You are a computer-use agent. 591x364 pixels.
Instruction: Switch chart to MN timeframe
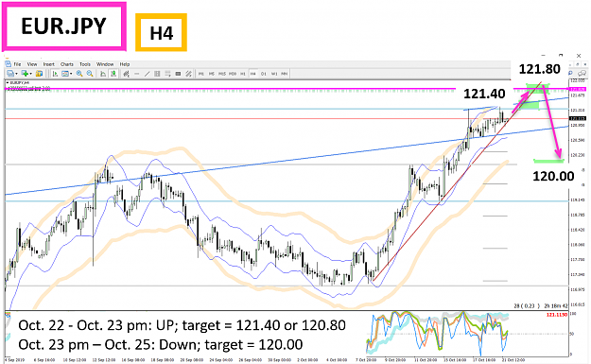click(285, 74)
